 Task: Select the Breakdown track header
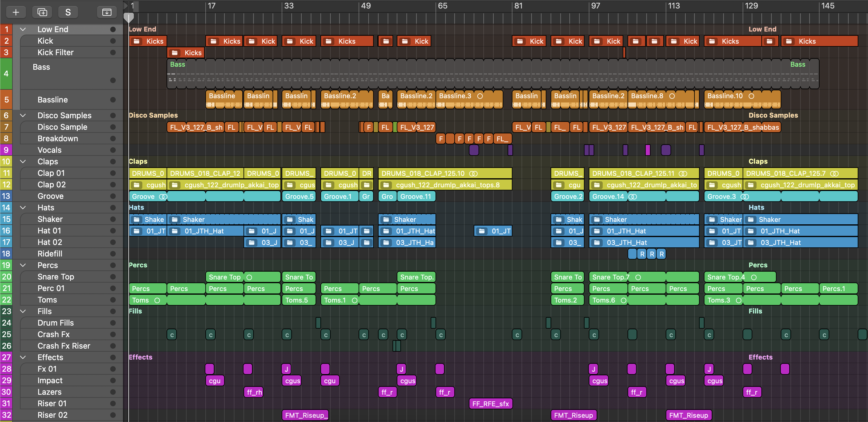[x=71, y=139]
